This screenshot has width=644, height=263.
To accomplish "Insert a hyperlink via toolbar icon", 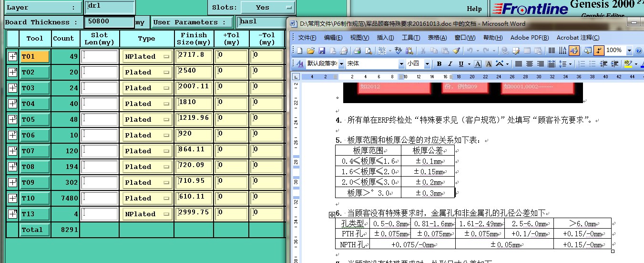I will coord(505,50).
